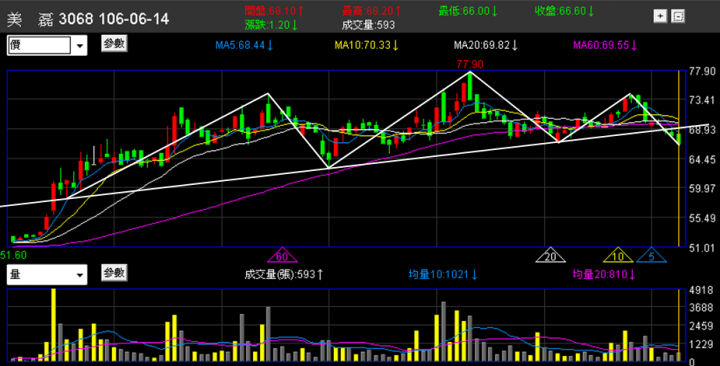Click the MA60:69.55 legend label
This screenshot has width=720, height=366.
[605, 45]
